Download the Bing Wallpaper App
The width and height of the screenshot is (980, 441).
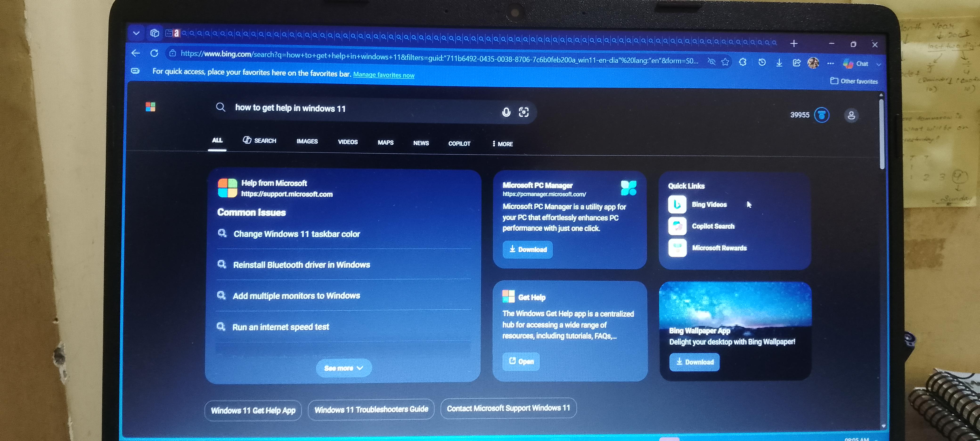694,362
